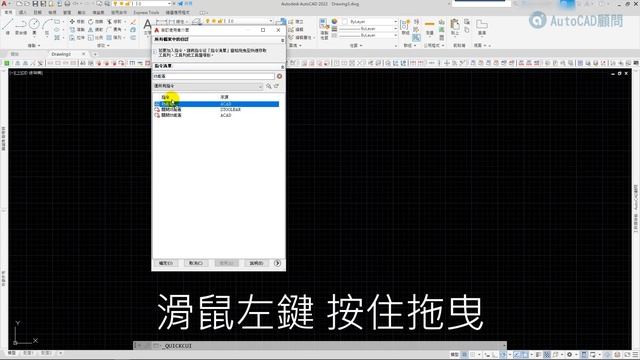Screen dimensions: 640x360
Task: Open object color ByLayer swatch dropdown
Action: pos(370,21)
